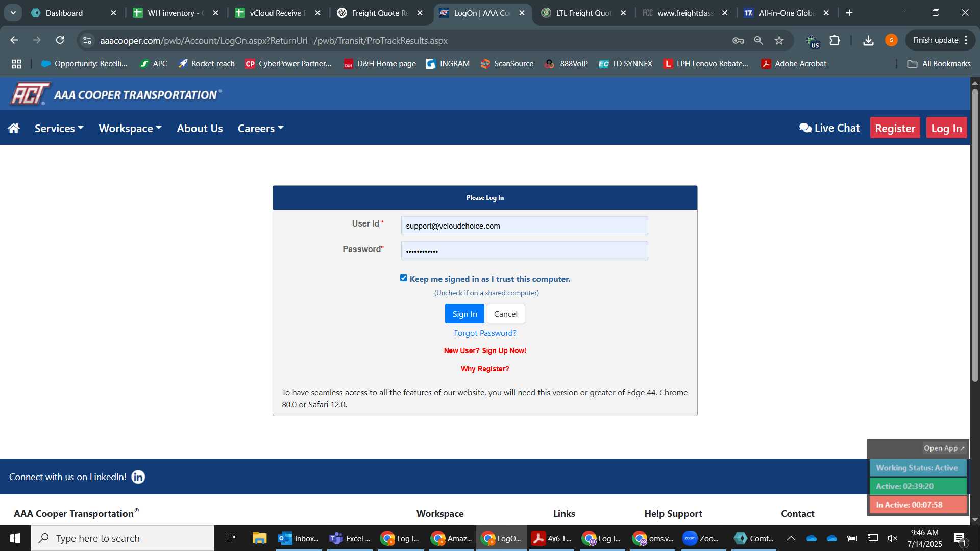Click the Windows taskbar search box
The height and width of the screenshot is (551, 980).
click(x=122, y=538)
